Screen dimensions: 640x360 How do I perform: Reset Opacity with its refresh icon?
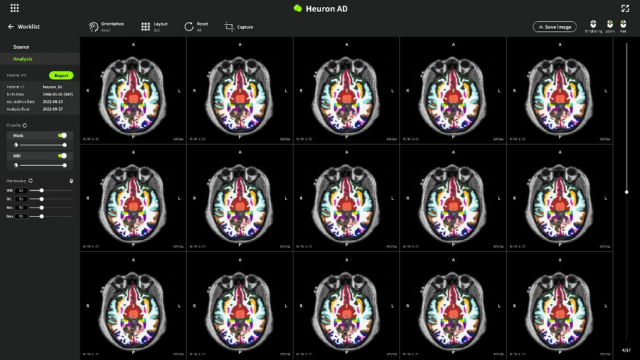[25, 125]
